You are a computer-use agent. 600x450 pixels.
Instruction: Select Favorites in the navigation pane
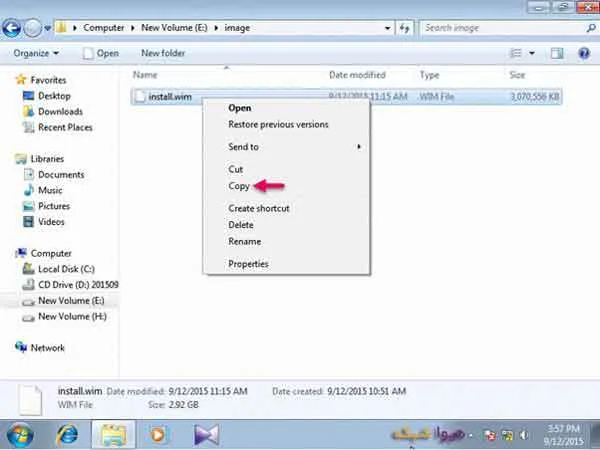pyautogui.click(x=48, y=80)
